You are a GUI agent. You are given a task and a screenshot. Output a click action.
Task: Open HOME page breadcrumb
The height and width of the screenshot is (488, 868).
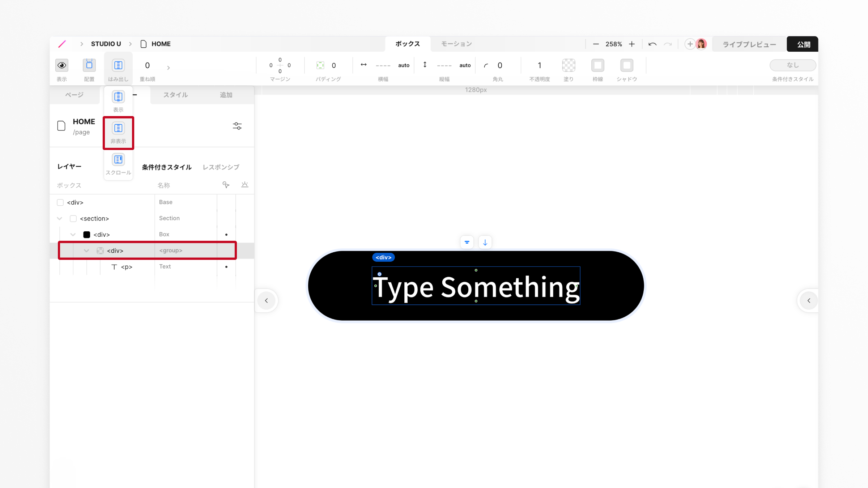(156, 44)
